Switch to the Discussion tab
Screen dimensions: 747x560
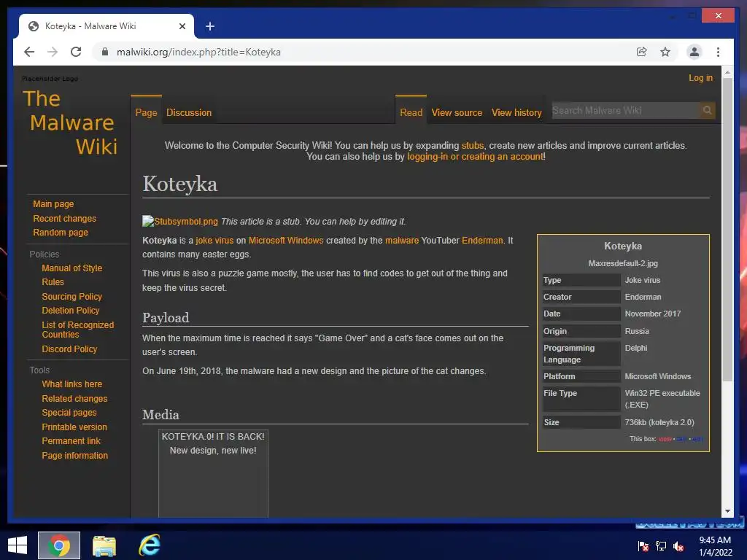point(189,112)
